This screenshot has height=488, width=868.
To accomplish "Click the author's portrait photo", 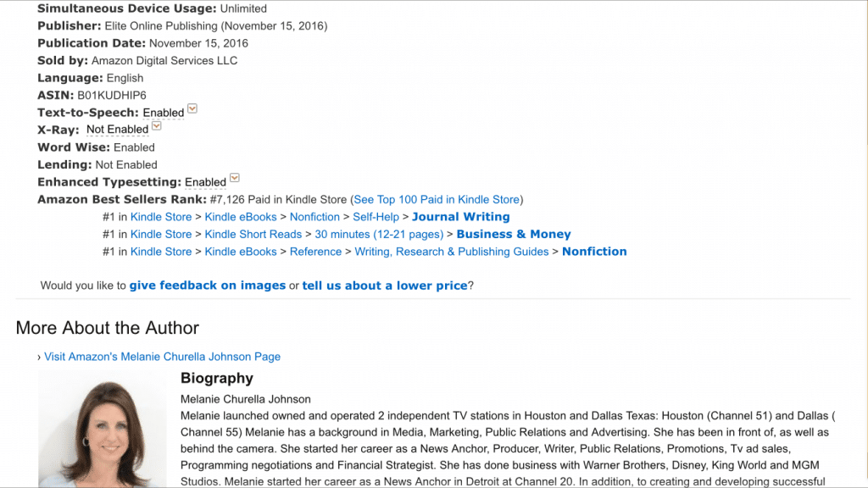I will pos(103,430).
